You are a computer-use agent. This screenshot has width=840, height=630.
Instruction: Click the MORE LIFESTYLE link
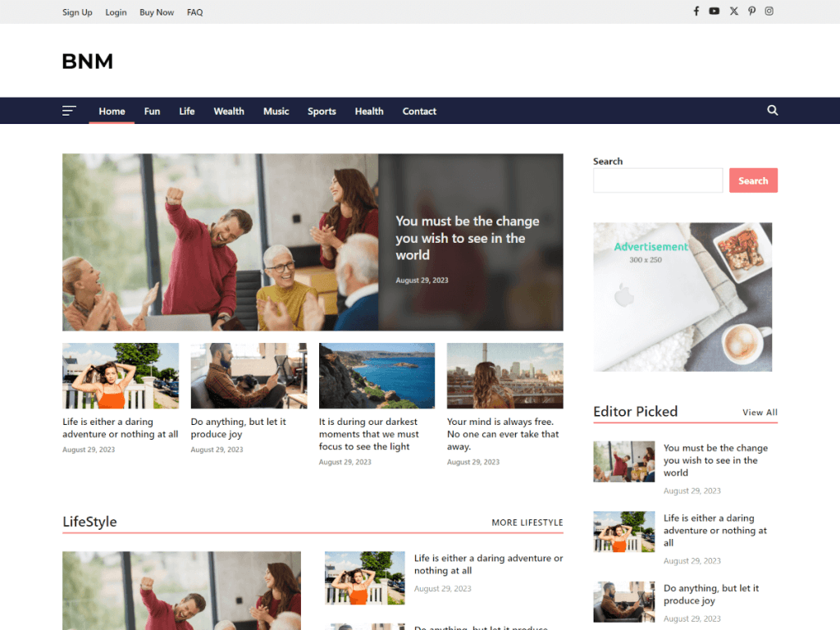coord(527,523)
